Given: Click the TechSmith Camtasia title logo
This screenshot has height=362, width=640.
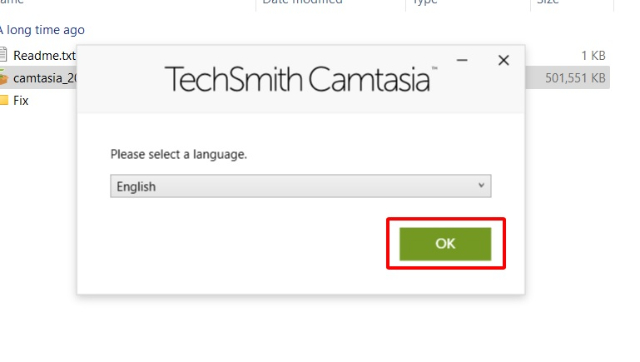Looking at the screenshot, I should (300, 79).
